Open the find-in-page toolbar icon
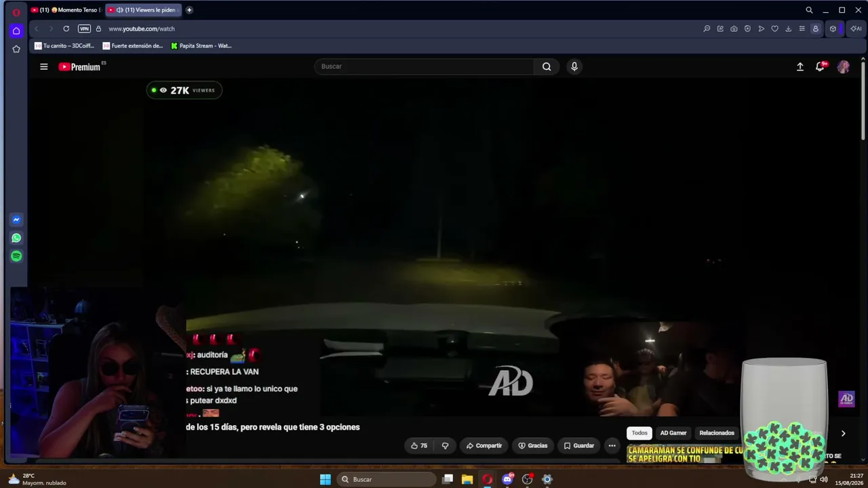 (707, 28)
